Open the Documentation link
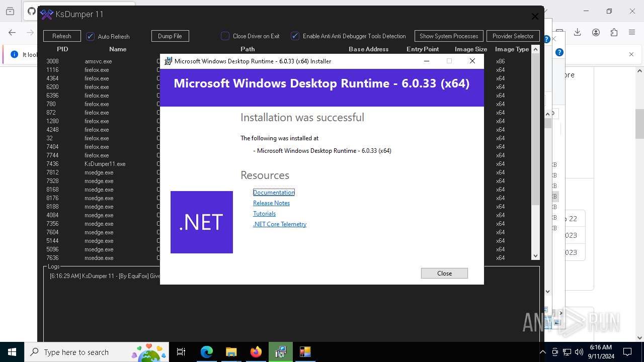This screenshot has height=362, width=644. [x=274, y=193]
